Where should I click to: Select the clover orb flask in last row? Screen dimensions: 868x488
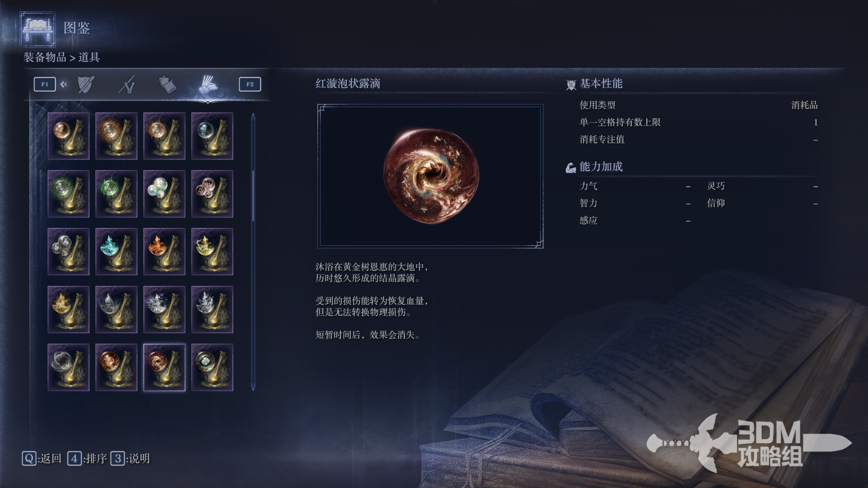[212, 367]
